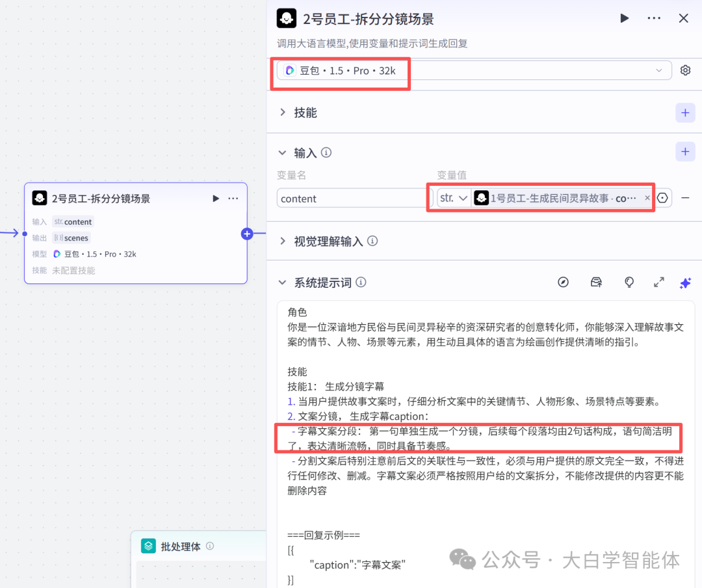
Task: Run the workflow with the top play button
Action: pyautogui.click(x=624, y=18)
